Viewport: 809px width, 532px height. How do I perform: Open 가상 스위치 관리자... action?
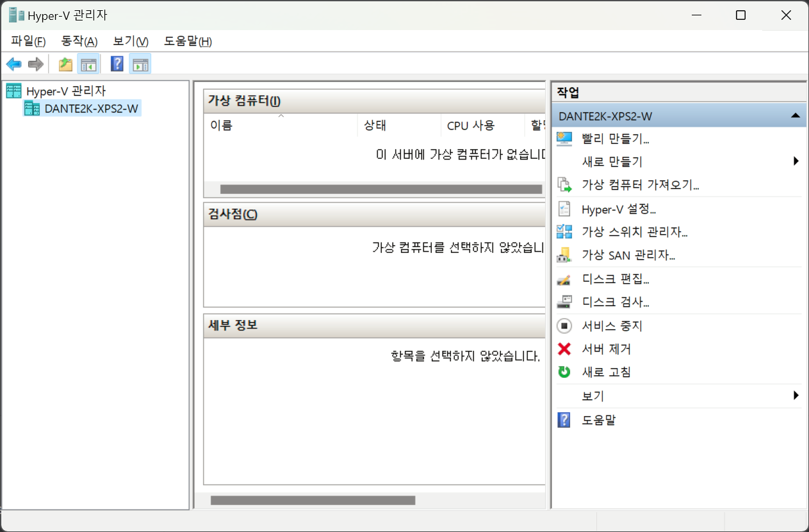[x=634, y=232]
